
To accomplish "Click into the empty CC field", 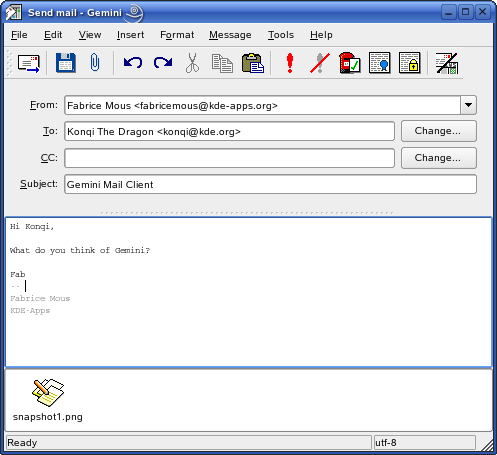I will [229, 158].
